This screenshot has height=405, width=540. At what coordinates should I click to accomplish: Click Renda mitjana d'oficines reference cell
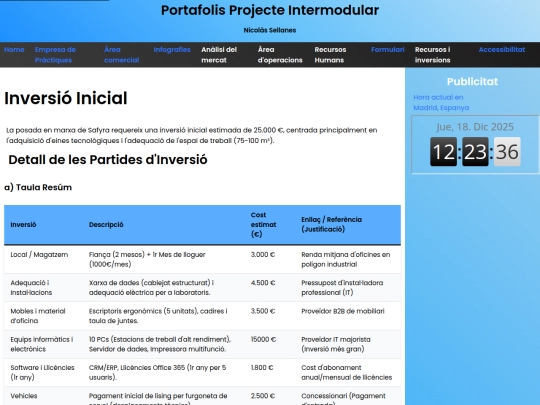(x=348, y=259)
